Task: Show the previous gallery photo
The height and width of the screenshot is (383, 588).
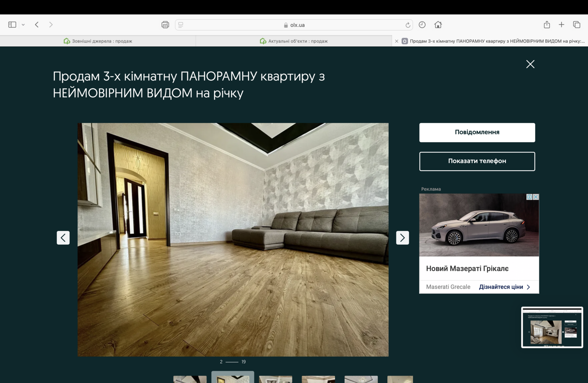Action: (63, 238)
